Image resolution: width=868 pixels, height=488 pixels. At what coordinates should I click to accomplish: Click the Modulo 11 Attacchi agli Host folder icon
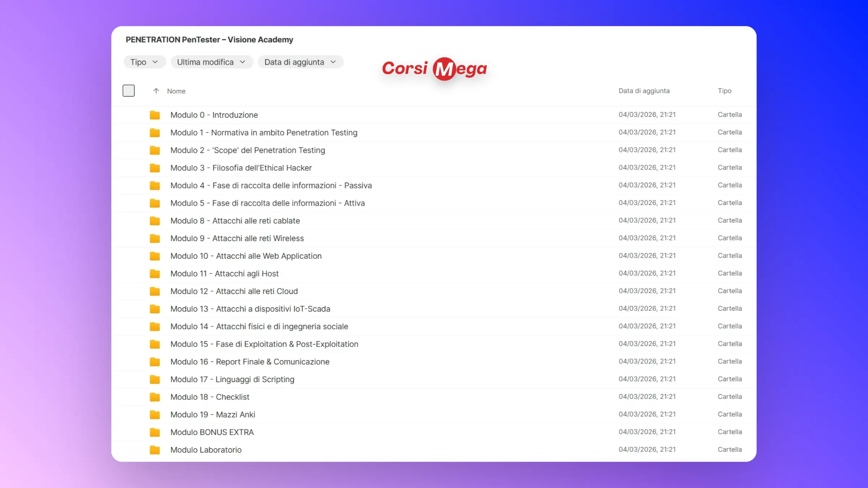tap(155, 274)
